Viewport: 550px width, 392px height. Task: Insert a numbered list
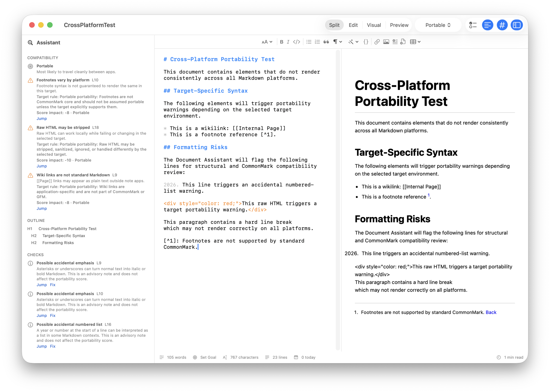click(317, 42)
